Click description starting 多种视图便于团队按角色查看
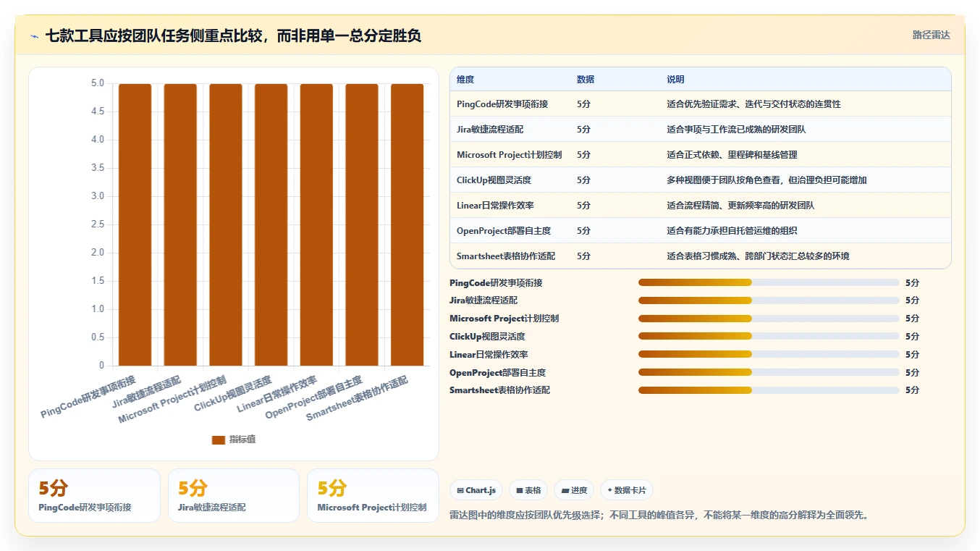 [766, 180]
